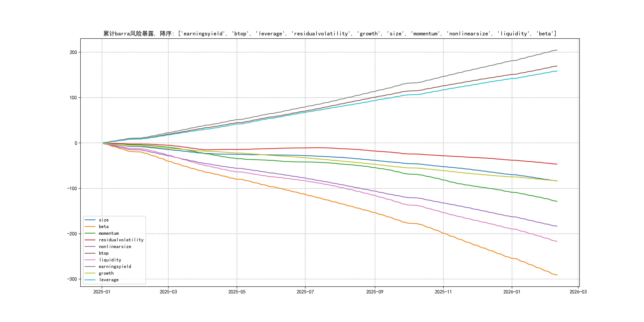644x322 pixels.
Task: Click the -300 y-axis tick label
Action: coord(72,279)
